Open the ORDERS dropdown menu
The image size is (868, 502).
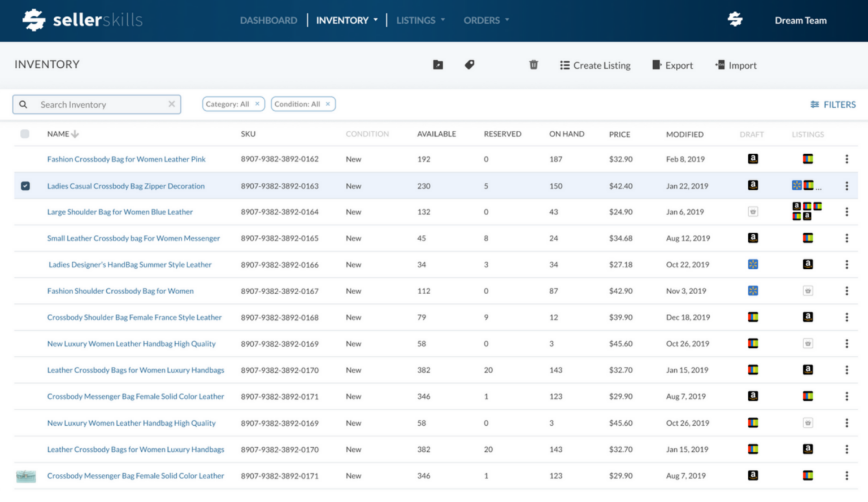pos(485,20)
